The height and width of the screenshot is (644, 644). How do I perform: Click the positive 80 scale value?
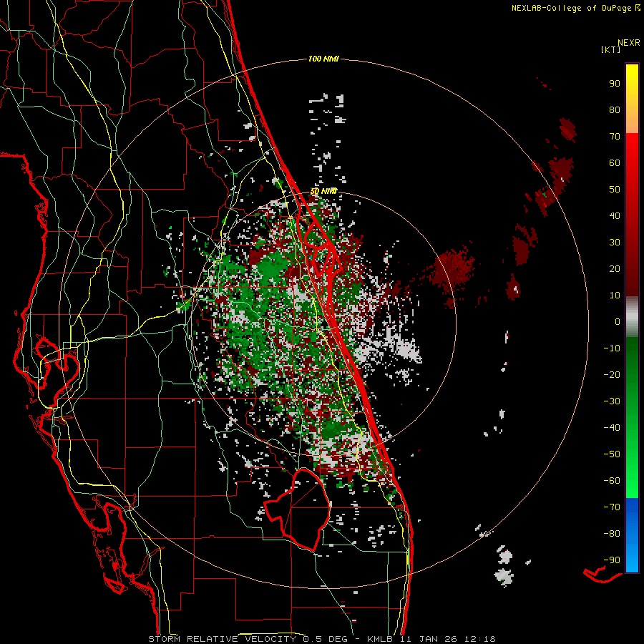pyautogui.click(x=615, y=109)
